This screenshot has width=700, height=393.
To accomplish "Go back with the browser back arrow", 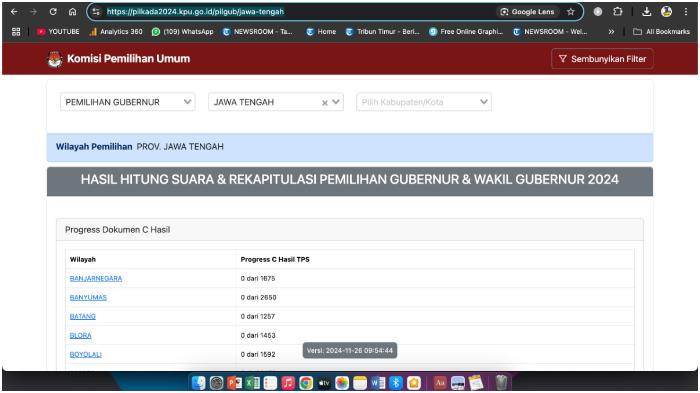I will [14, 12].
